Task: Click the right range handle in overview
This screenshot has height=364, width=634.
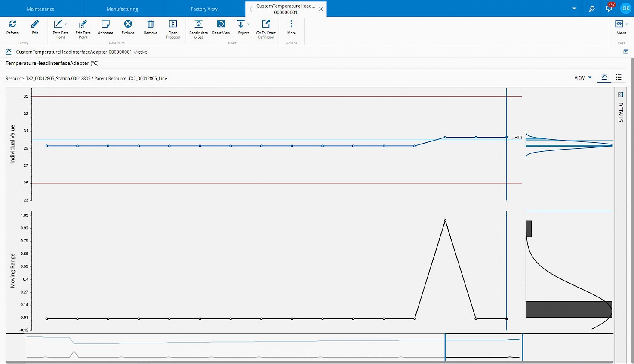Action: click(x=522, y=347)
